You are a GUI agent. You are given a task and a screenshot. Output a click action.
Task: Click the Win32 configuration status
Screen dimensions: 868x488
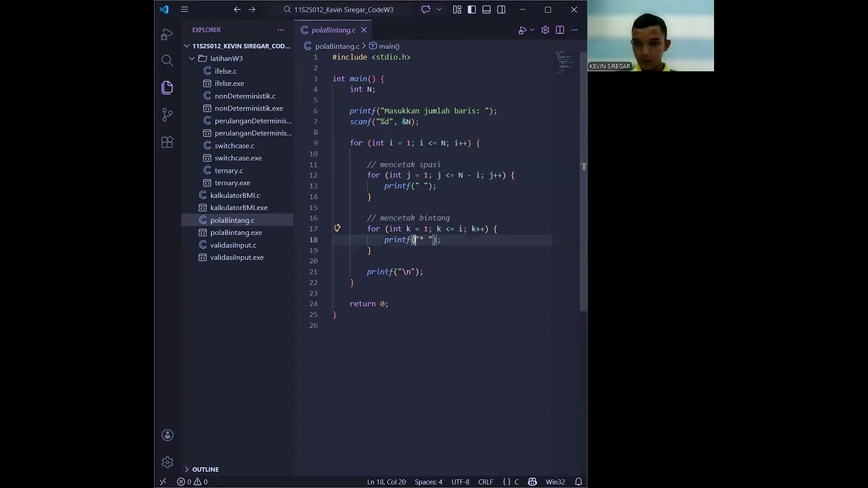tap(555, 482)
